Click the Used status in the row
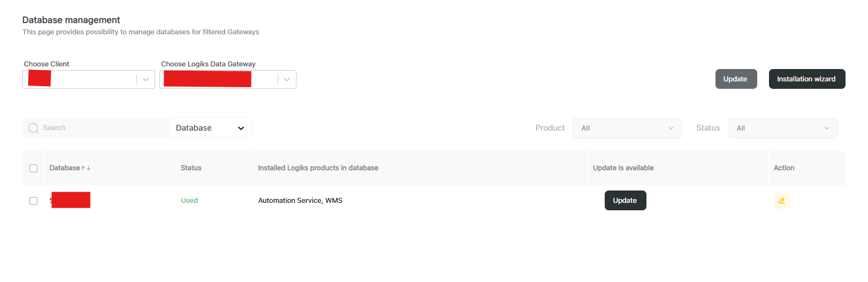868x282 pixels. [189, 201]
